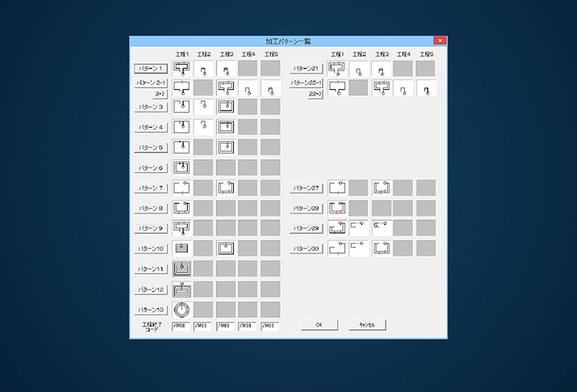The image size is (577, 392).
Task: Click the パターン27 工程3 diagram icon
Action: (382, 188)
